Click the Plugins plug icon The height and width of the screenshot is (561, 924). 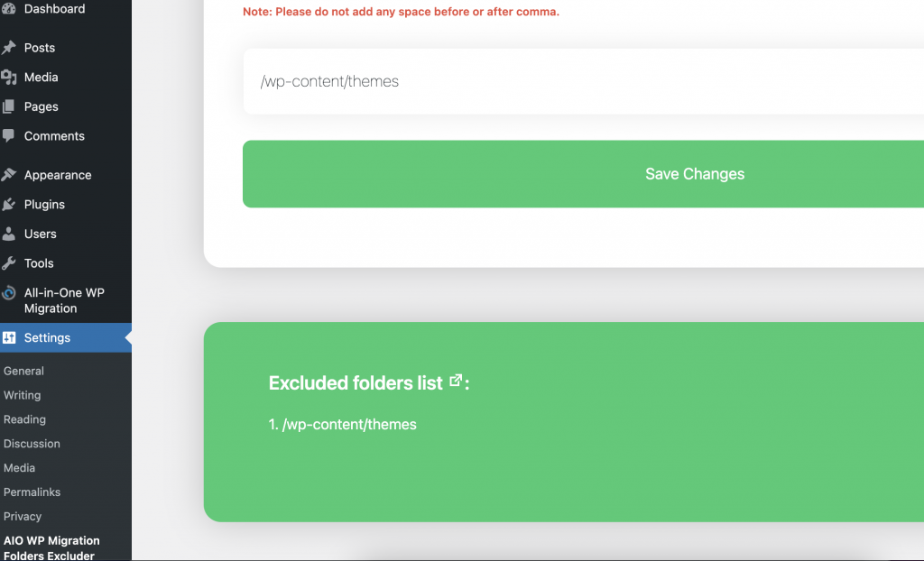[9, 205]
